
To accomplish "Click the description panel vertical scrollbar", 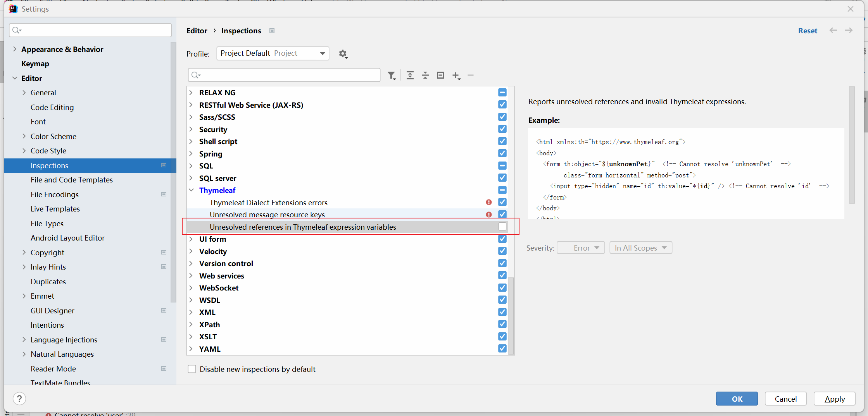I will tap(851, 144).
